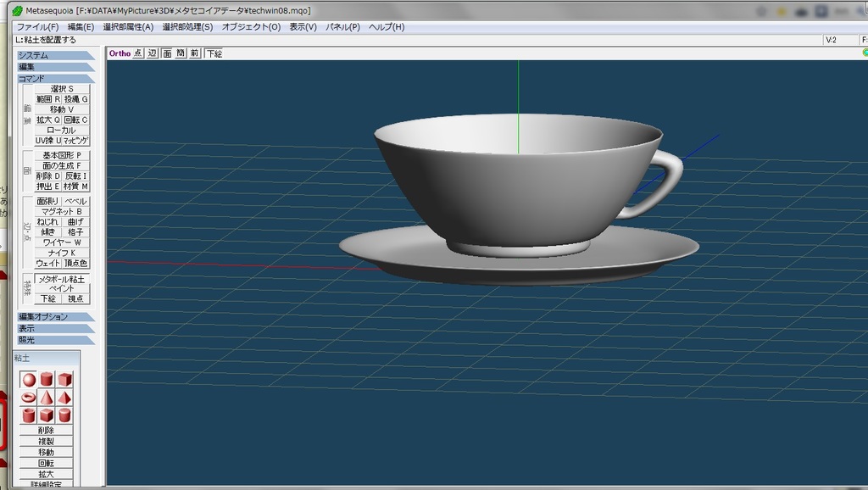Screen dimensions: 868x490
Task: Click the 基本図形 P primitive command
Action: tap(61, 155)
